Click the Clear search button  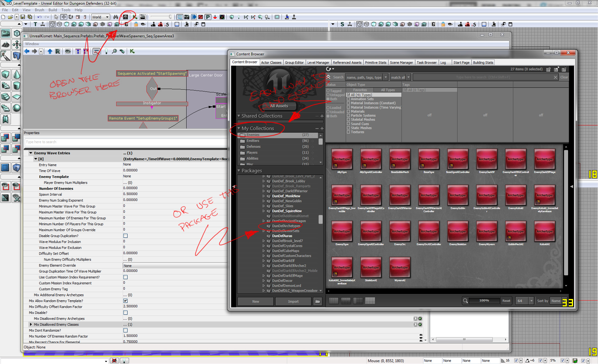point(564,77)
